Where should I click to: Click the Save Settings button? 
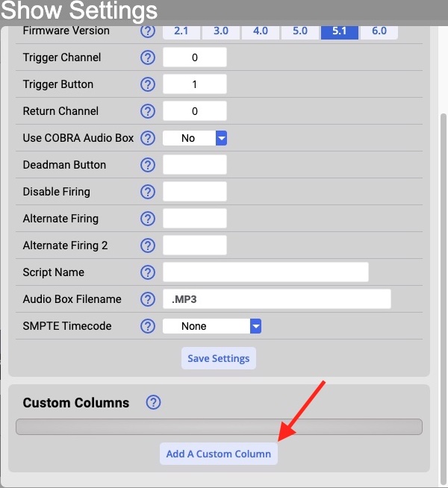point(219,358)
